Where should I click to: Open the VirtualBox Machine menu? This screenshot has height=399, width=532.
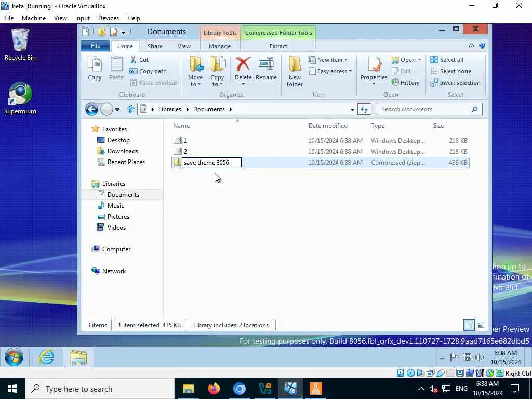pyautogui.click(x=34, y=18)
